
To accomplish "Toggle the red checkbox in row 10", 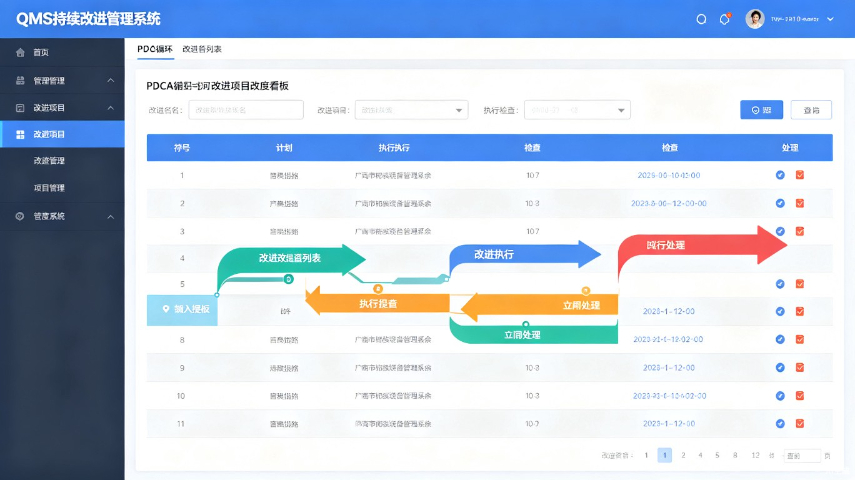I will tap(800, 395).
